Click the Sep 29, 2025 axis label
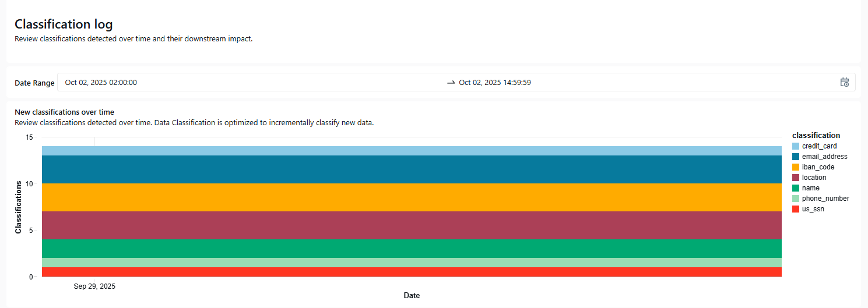Screen dimensions: 868x308 pyautogui.click(x=94, y=286)
